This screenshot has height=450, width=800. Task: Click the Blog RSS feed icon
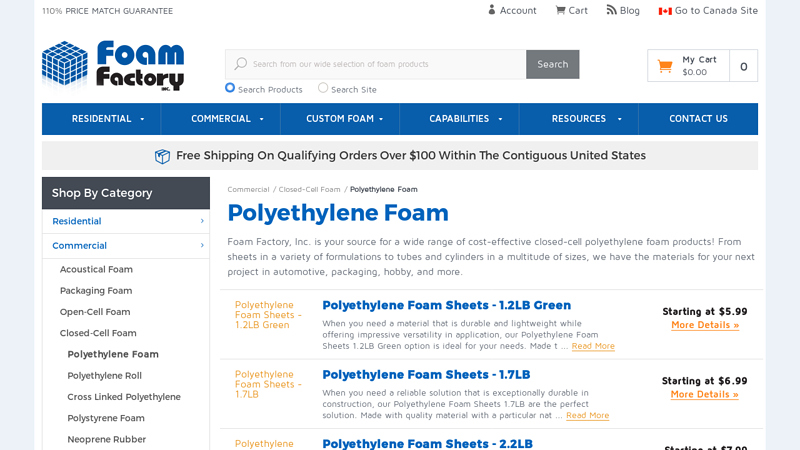point(611,10)
